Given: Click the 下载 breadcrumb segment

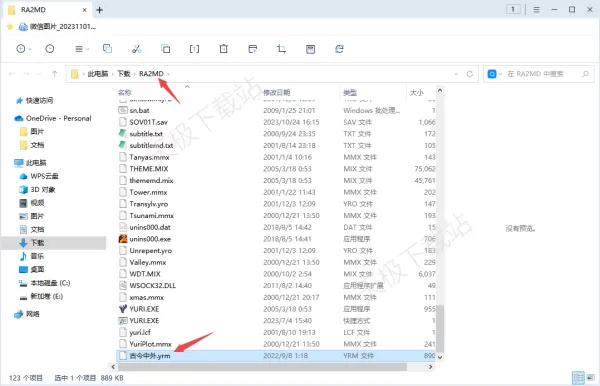Looking at the screenshot, I should pyautogui.click(x=124, y=73).
